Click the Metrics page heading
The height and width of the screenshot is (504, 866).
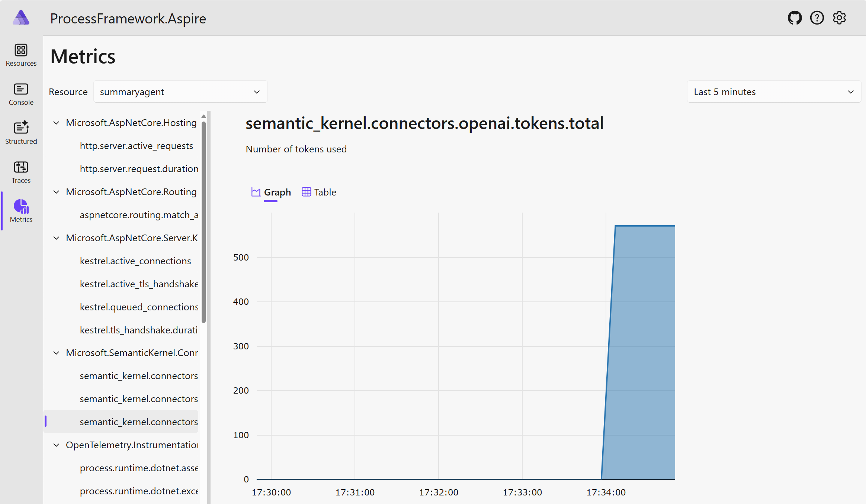[83, 56]
